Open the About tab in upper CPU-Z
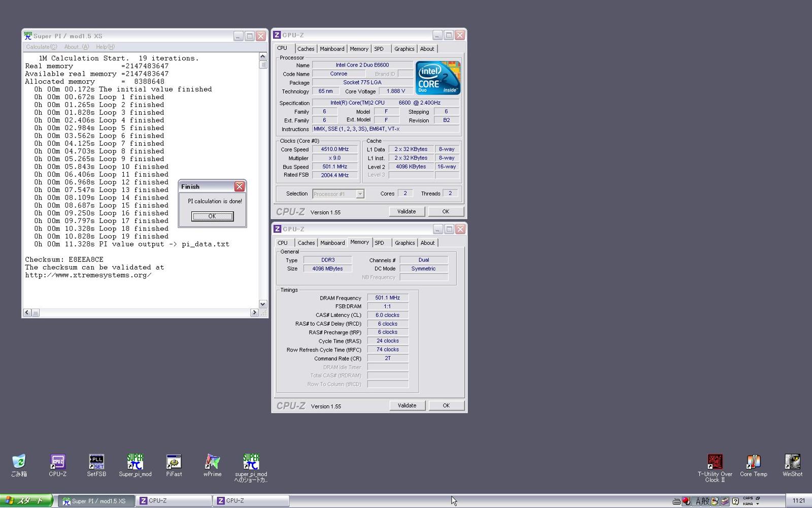This screenshot has width=812, height=508. tap(427, 49)
